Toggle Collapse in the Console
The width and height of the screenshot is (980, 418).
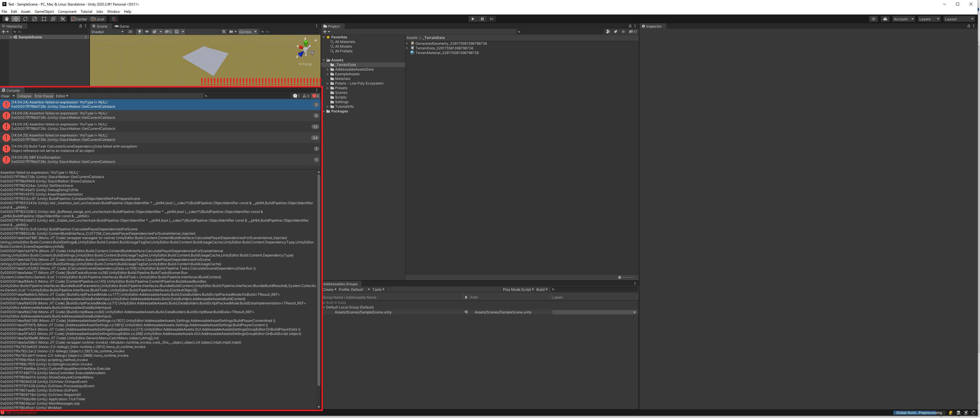click(24, 96)
